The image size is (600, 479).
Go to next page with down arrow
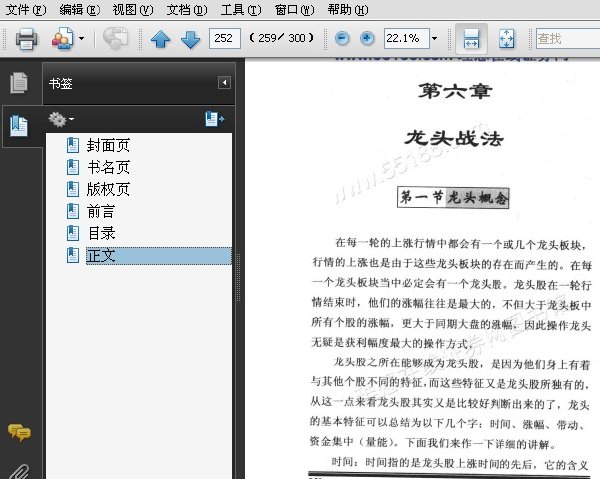tap(190, 39)
